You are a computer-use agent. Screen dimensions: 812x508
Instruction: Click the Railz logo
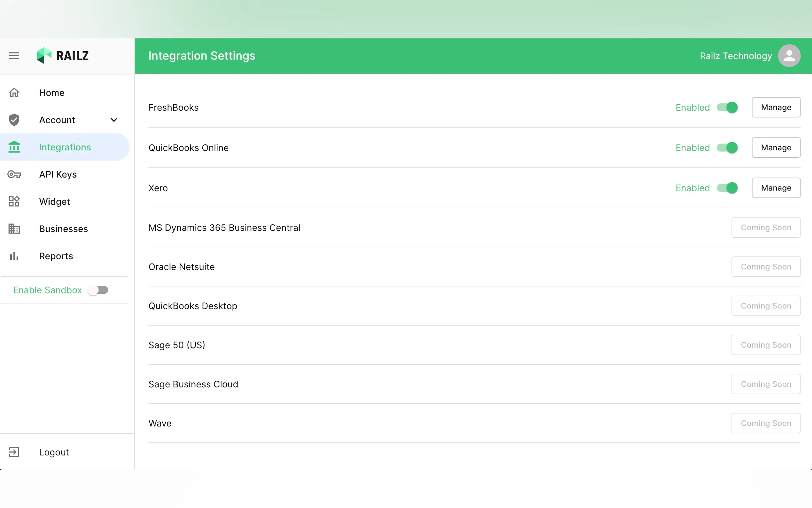pos(62,56)
